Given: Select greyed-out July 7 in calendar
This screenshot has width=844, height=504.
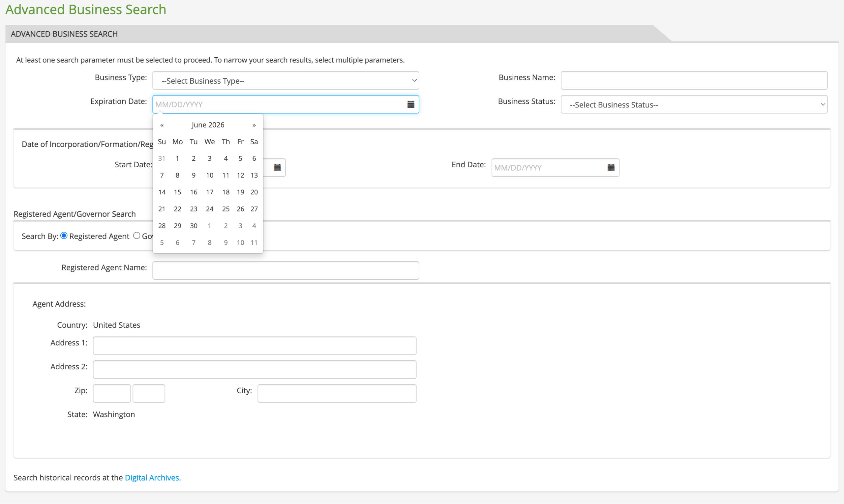Looking at the screenshot, I should click(x=194, y=242).
